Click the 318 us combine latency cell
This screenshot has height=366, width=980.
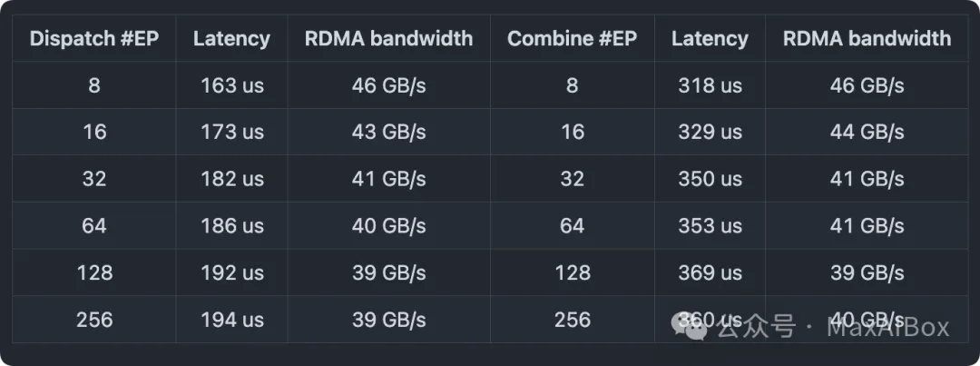tap(710, 85)
